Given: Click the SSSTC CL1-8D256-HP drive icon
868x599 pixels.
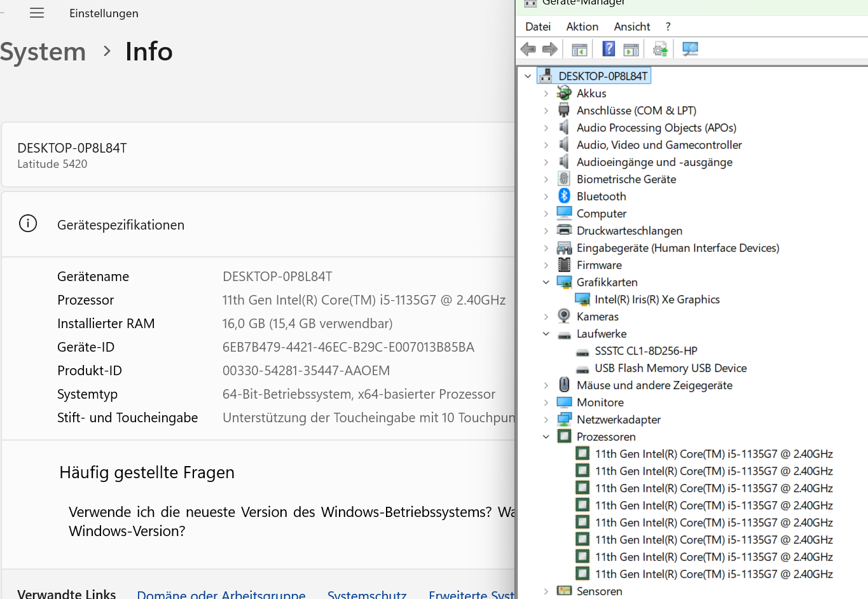Looking at the screenshot, I should click(x=582, y=352).
